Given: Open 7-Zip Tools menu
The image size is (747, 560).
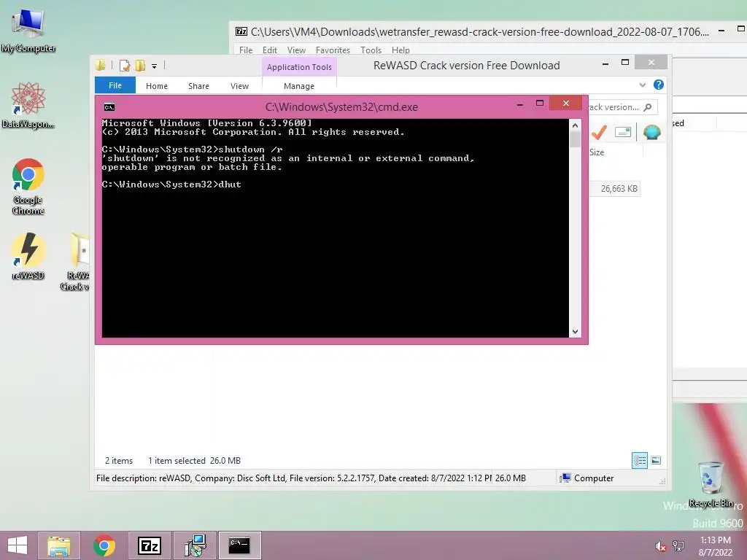Looking at the screenshot, I should 371,50.
